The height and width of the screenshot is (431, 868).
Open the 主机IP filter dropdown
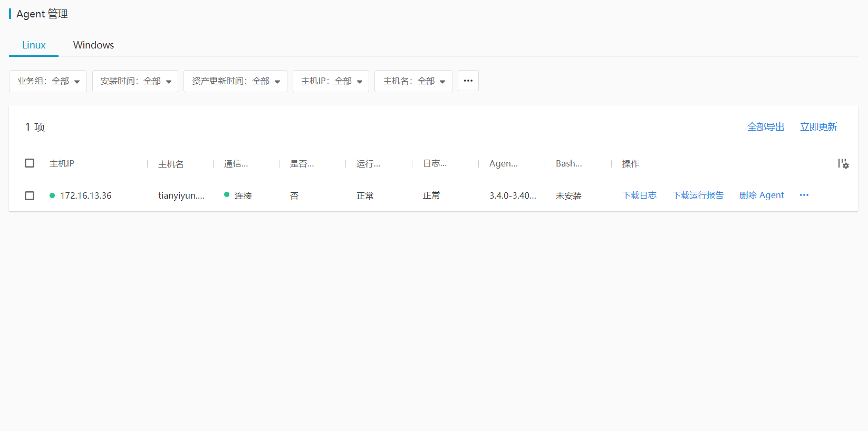[x=331, y=81]
